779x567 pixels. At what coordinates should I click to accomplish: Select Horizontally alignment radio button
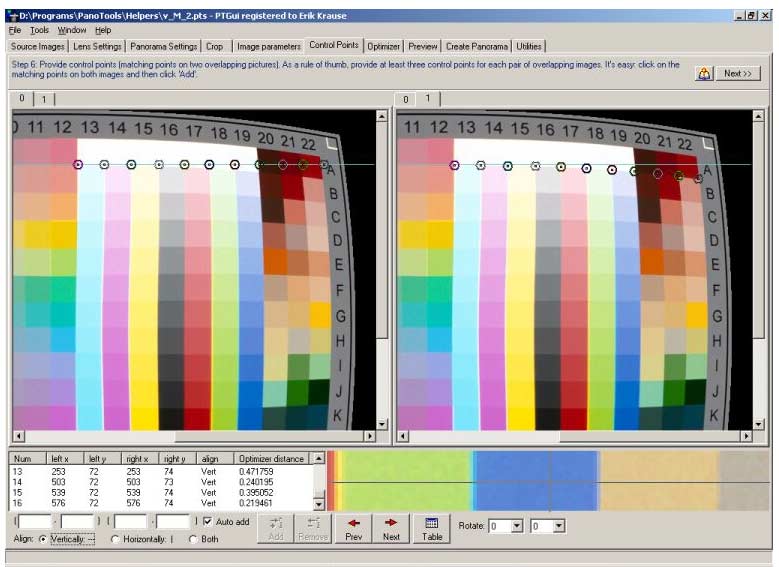[x=115, y=539]
